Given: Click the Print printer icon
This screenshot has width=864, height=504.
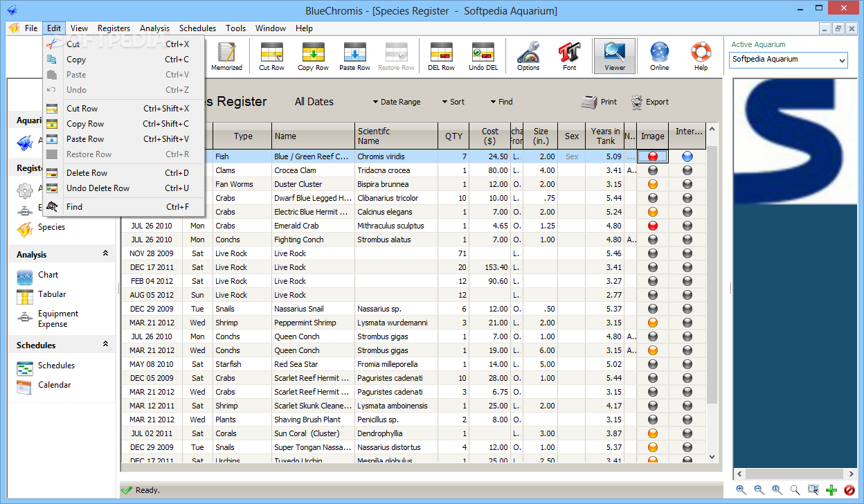Looking at the screenshot, I should coord(599,102).
